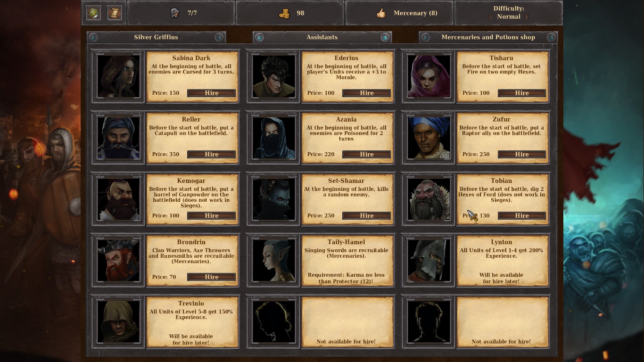Select Azania's hooded portrait
The image size is (644, 362).
tap(273, 138)
